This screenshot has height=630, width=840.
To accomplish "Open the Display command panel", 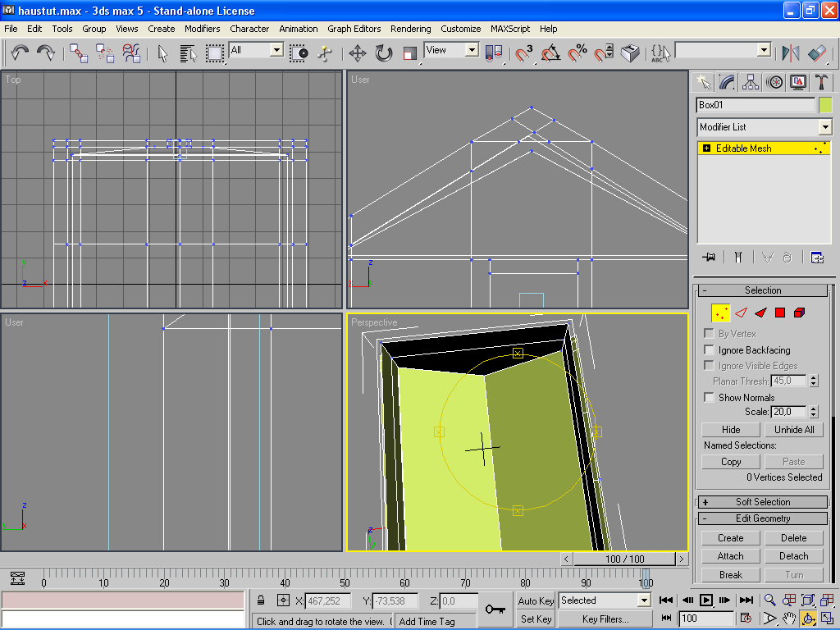I will (797, 82).
